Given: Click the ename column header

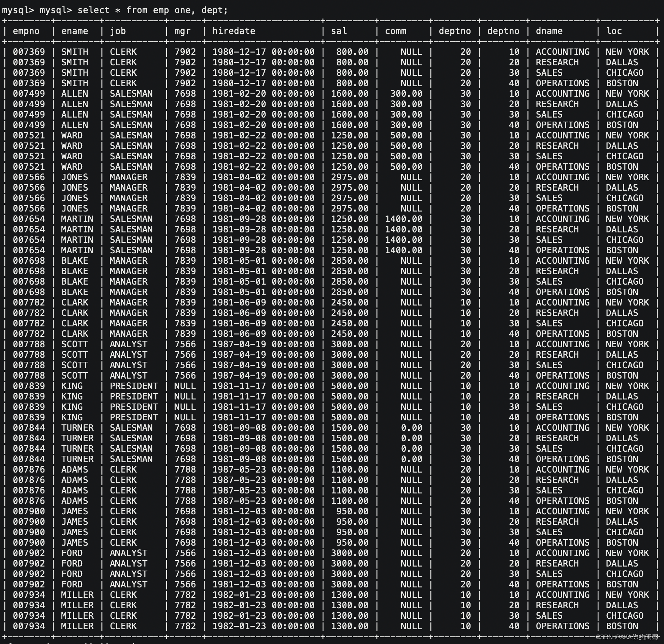Looking at the screenshot, I should [74, 31].
